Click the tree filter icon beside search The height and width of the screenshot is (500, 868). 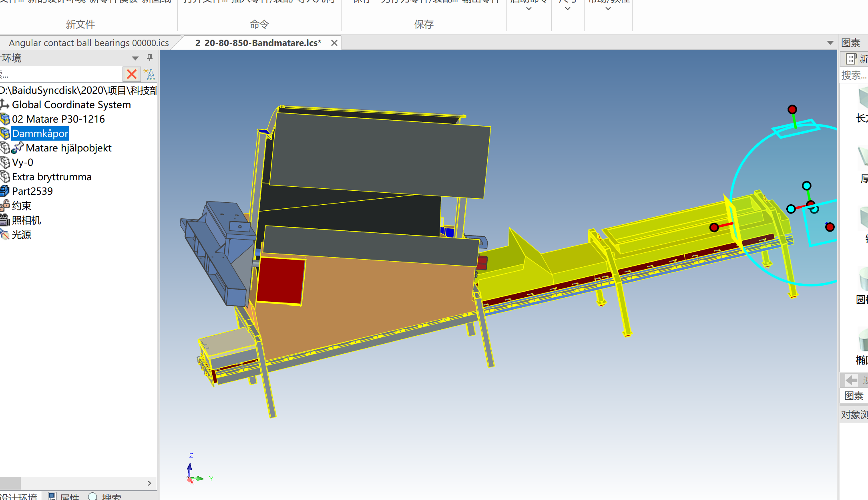coord(149,74)
